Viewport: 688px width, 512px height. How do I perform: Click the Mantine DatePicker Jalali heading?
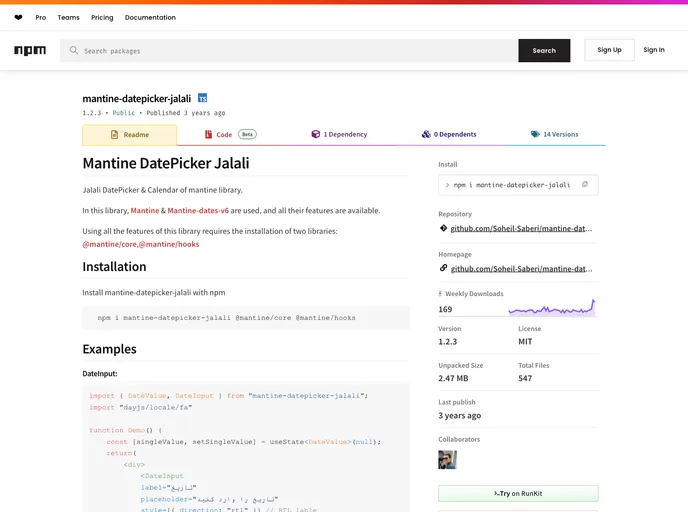point(166,163)
